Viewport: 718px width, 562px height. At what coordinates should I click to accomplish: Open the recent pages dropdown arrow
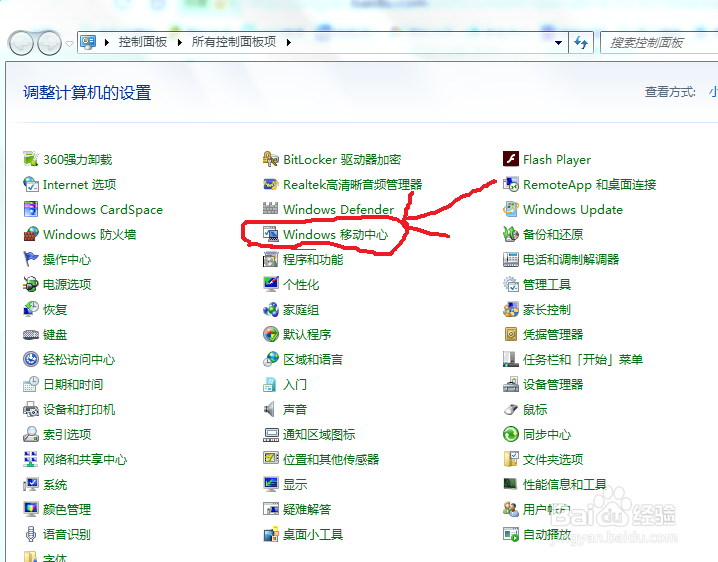(x=69, y=44)
